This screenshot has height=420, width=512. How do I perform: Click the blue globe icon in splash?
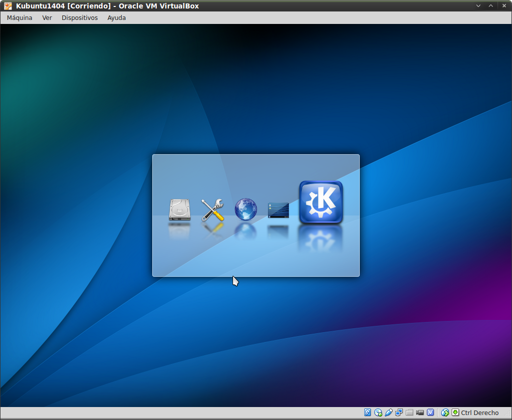(246, 210)
